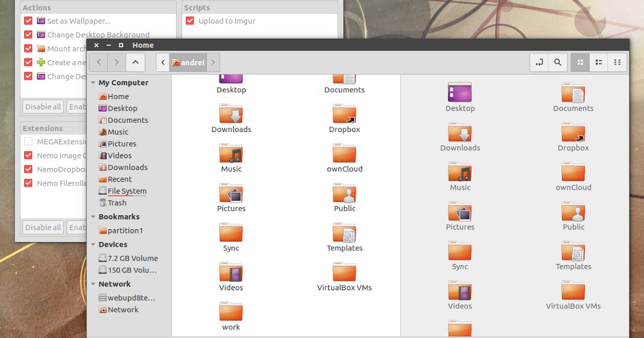
Task: Select Desktop in sidebar
Action: click(x=118, y=108)
